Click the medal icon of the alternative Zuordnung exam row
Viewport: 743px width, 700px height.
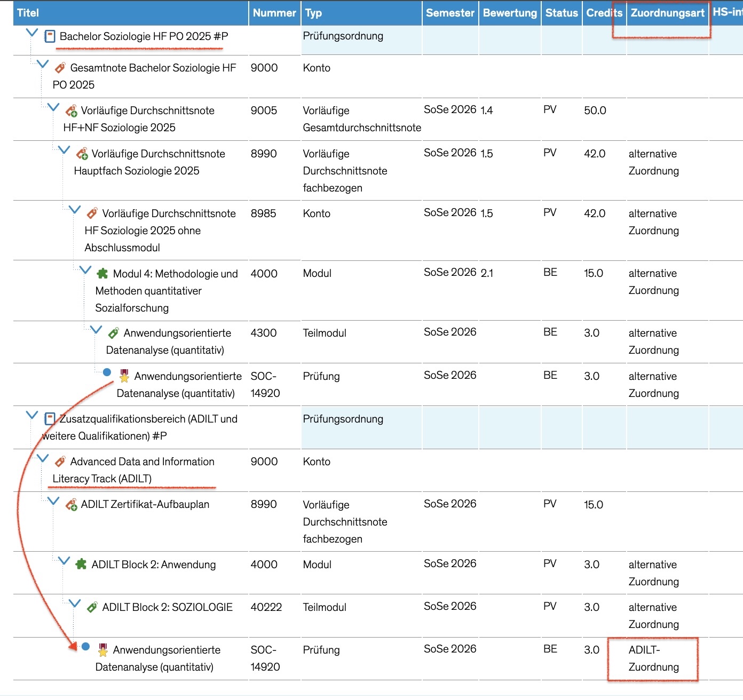coord(124,376)
